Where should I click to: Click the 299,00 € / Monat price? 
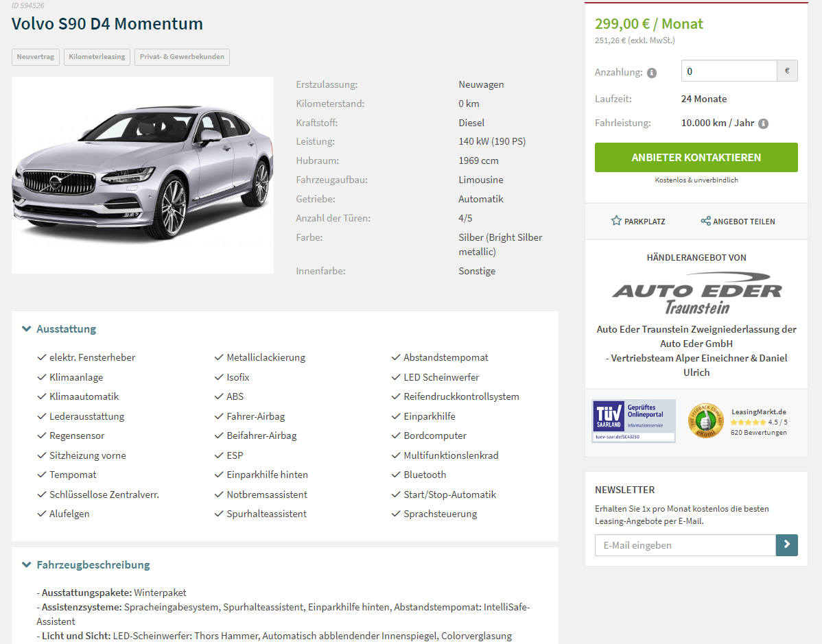click(649, 23)
